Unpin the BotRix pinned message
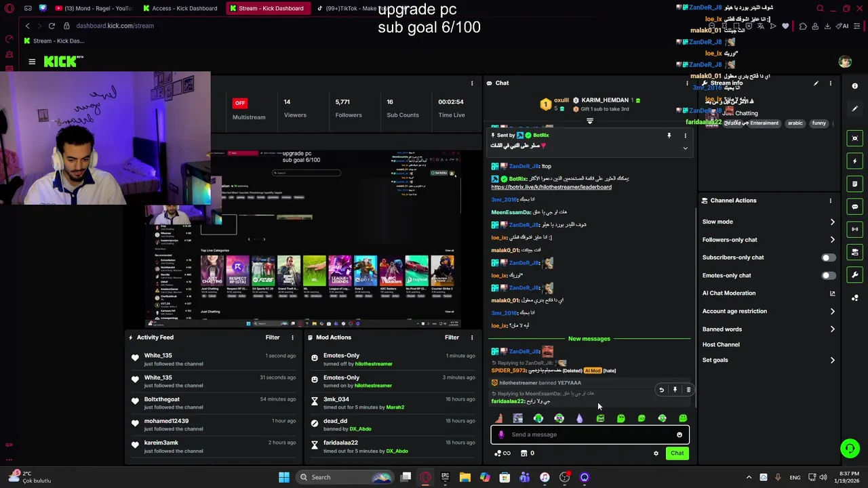Image resolution: width=868 pixels, height=488 pixels. [669, 136]
